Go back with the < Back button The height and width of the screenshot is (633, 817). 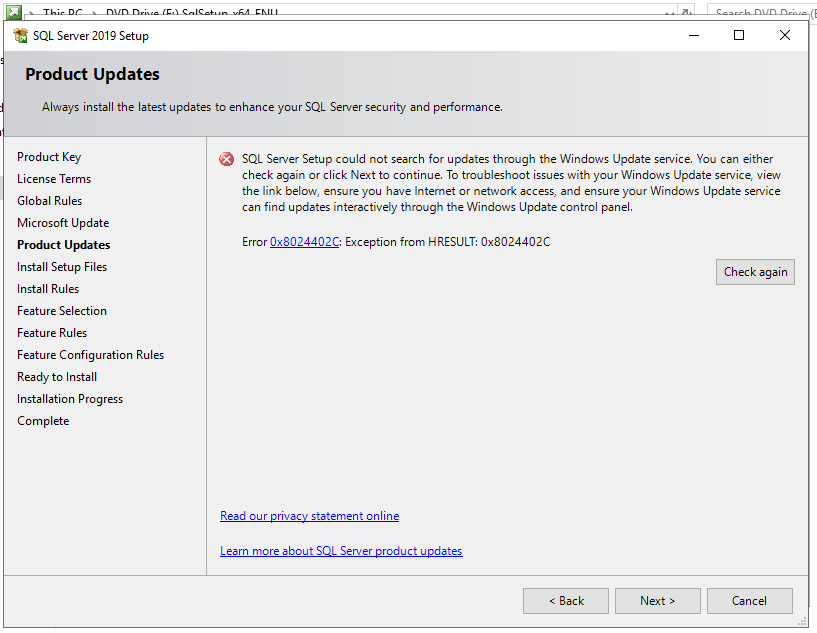click(x=566, y=601)
